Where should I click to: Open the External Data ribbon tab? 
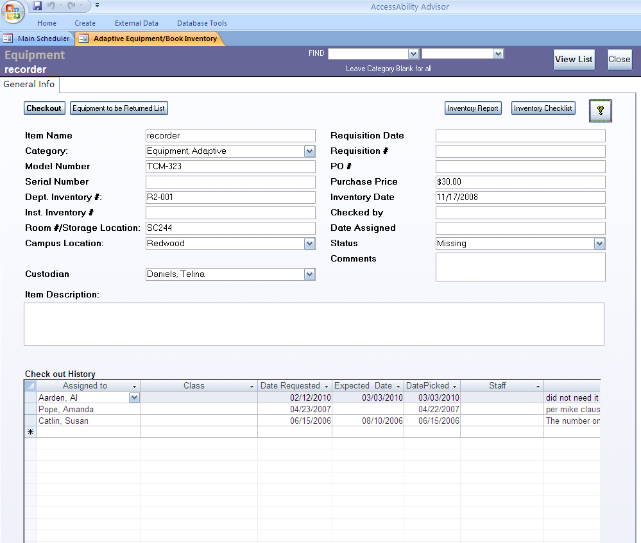pyautogui.click(x=135, y=23)
